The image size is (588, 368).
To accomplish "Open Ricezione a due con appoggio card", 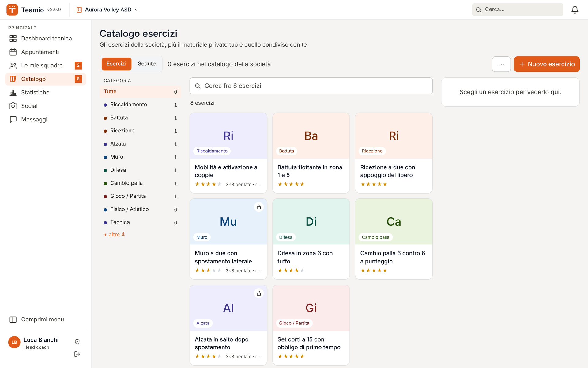I will point(394,153).
